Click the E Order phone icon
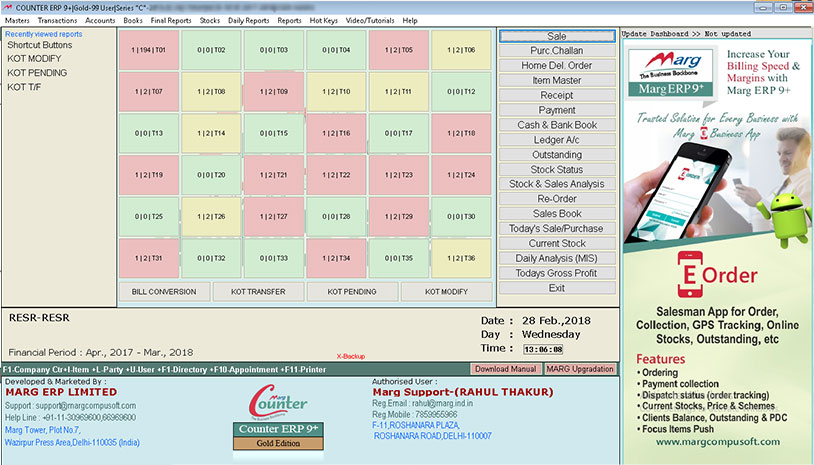This screenshot has height=465, width=814. (x=690, y=274)
